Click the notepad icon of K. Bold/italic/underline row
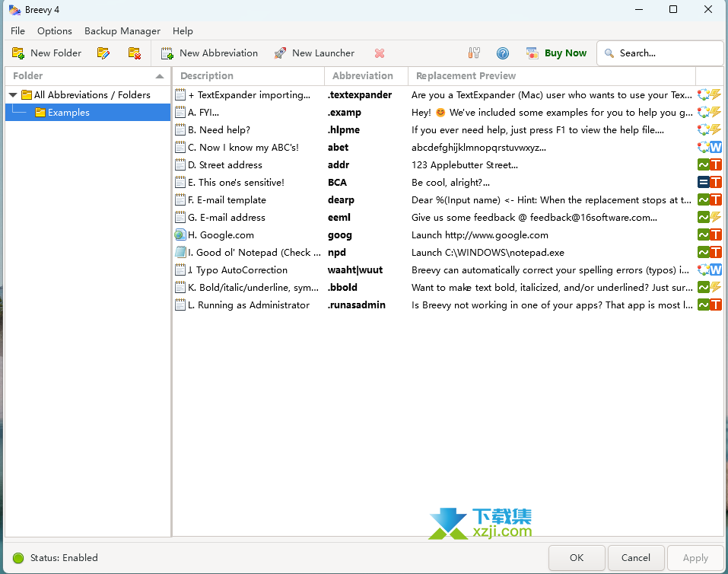The width and height of the screenshot is (728, 574). click(x=180, y=288)
